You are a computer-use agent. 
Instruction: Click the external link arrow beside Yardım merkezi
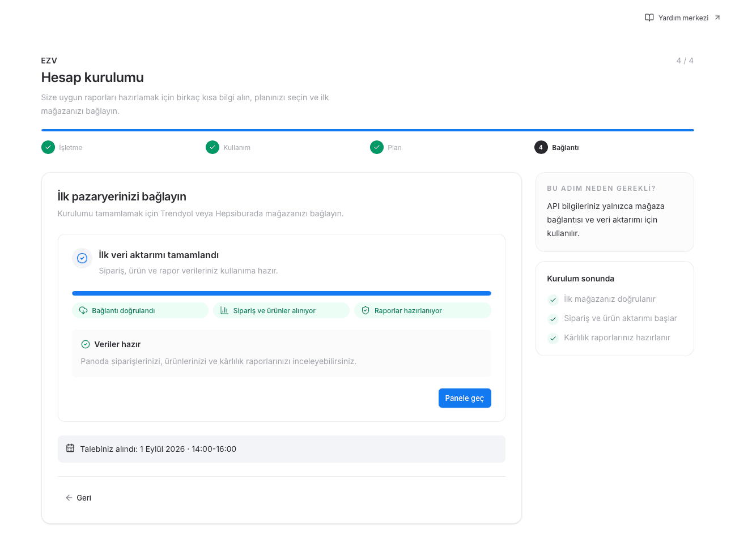tap(717, 18)
